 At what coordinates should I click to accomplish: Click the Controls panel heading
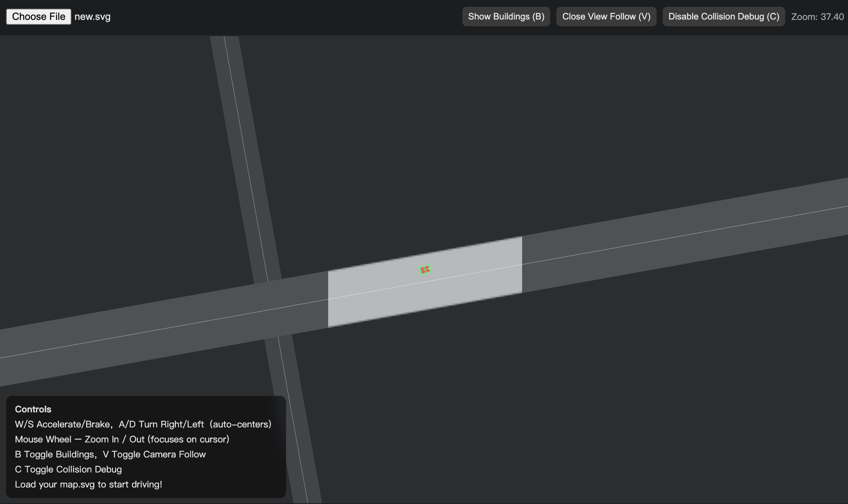point(33,409)
